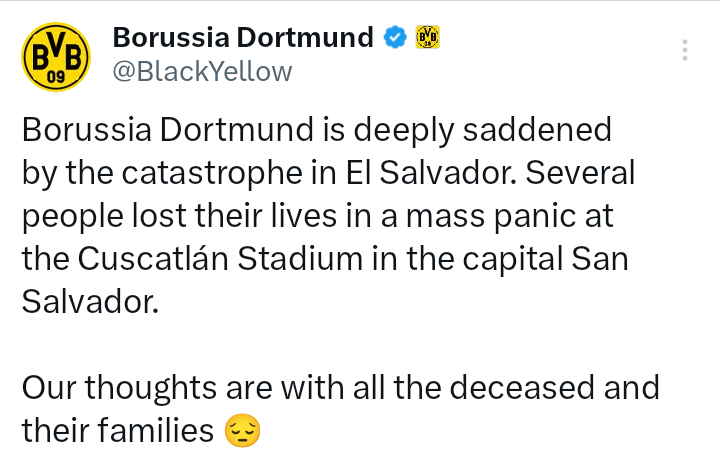Viewport: 720px width, 469px height.
Task: Open the @BlackYellow handle link
Action: coord(203,72)
